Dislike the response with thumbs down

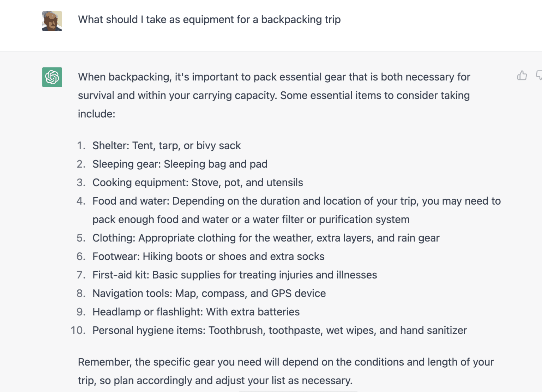pyautogui.click(x=539, y=76)
